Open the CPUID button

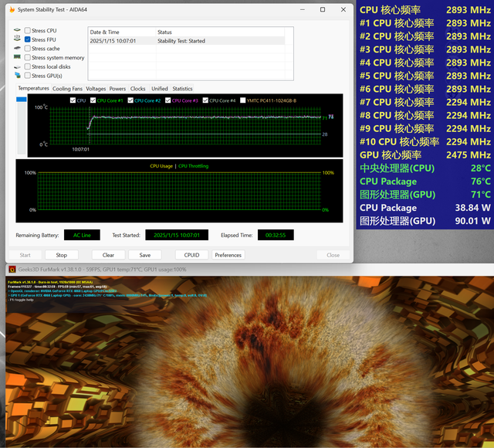click(x=191, y=255)
